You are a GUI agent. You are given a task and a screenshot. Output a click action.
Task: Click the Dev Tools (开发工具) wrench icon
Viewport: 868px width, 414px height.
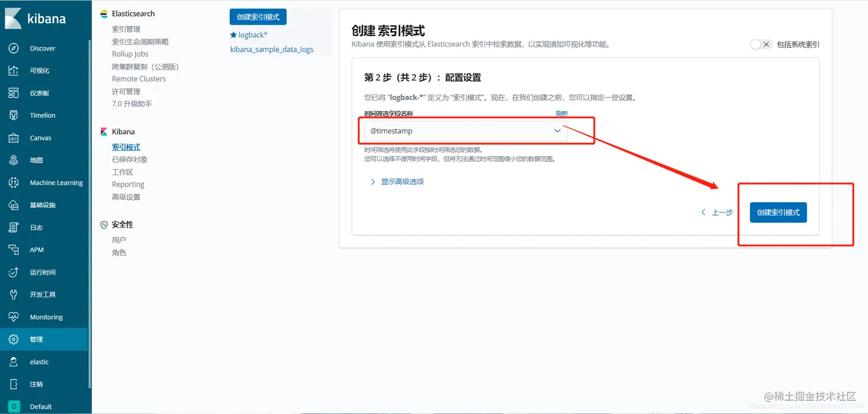14,295
